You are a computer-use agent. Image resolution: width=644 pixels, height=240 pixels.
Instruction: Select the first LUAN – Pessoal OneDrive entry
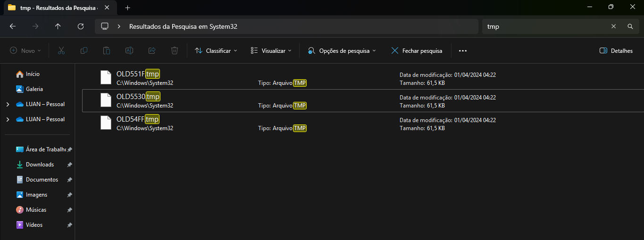point(41,104)
